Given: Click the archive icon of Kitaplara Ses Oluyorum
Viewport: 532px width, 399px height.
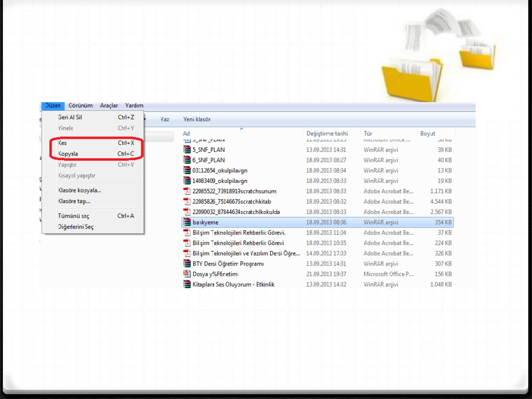Looking at the screenshot, I should (187, 284).
